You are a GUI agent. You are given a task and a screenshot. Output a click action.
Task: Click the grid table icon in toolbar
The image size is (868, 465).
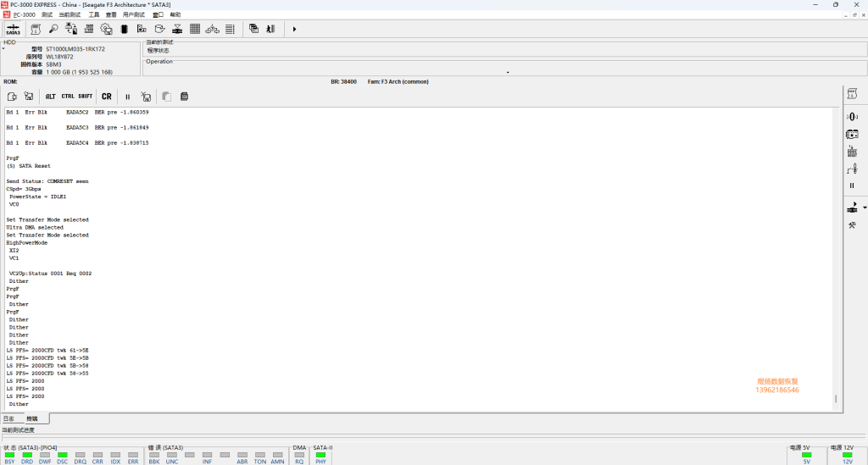(x=195, y=30)
